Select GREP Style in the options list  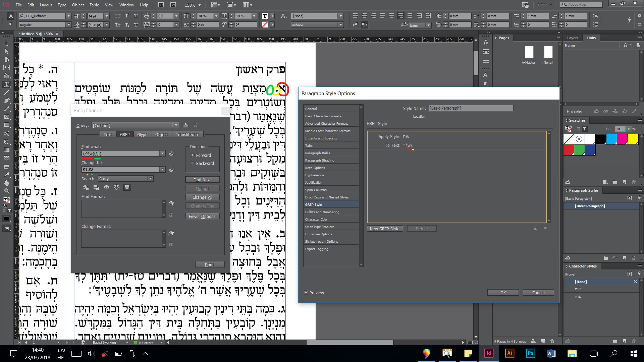(314, 204)
